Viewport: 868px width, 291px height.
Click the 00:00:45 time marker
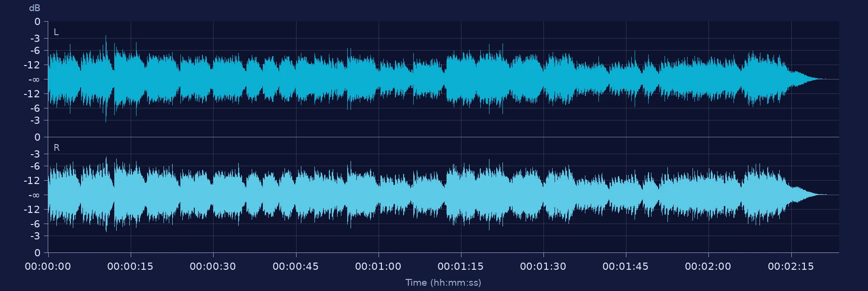[x=296, y=266]
